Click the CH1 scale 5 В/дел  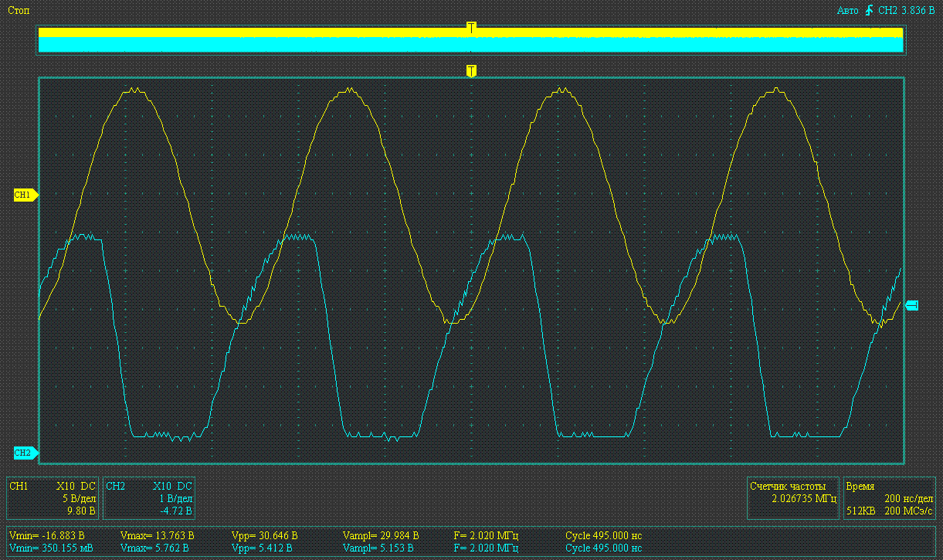pyautogui.click(x=80, y=499)
